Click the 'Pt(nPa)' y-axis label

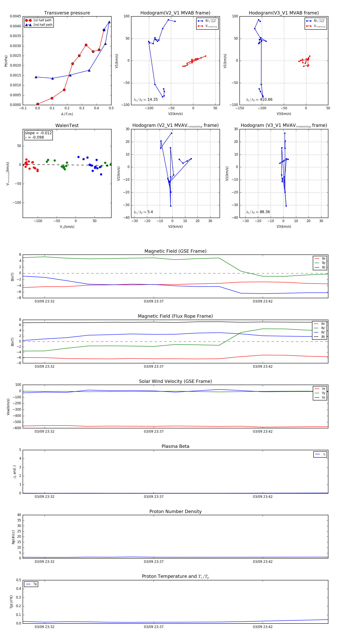pyautogui.click(x=6, y=61)
